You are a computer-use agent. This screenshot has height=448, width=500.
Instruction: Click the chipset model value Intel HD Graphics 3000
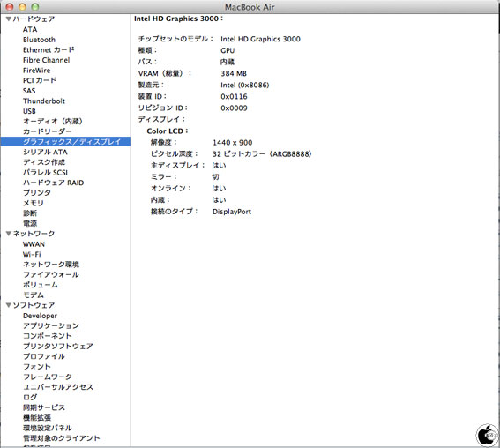click(x=260, y=39)
